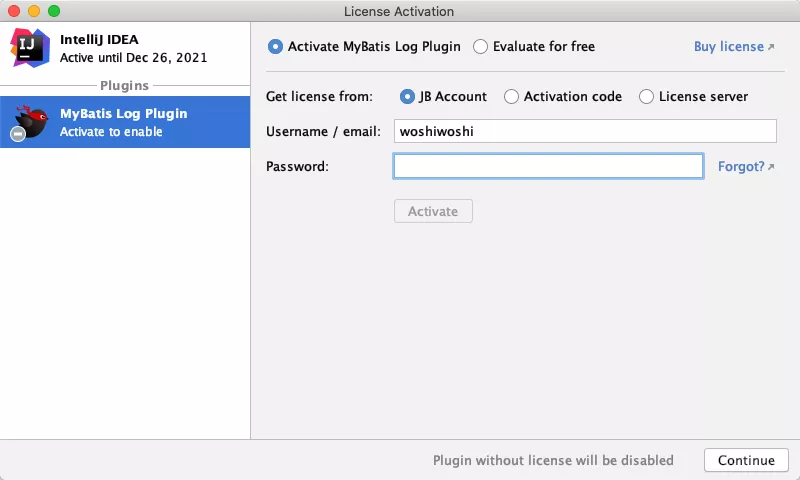Click the Forgot? password link
The height and width of the screenshot is (480, 800).
[746, 167]
